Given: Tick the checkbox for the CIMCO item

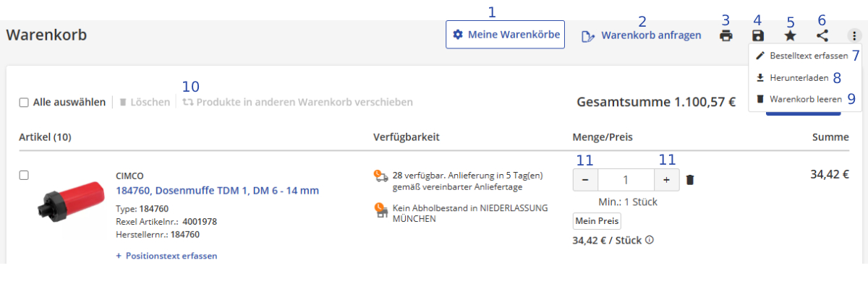Looking at the screenshot, I should (x=24, y=175).
